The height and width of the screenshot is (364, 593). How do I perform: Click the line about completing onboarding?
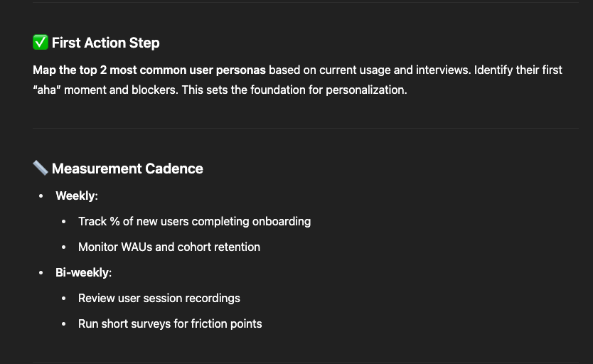194,222
